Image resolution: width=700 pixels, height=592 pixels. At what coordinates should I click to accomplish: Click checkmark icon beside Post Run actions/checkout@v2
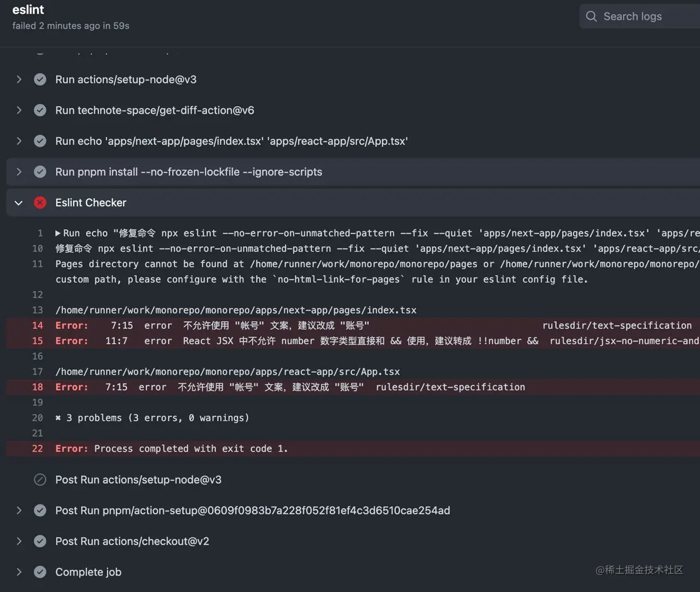point(40,541)
